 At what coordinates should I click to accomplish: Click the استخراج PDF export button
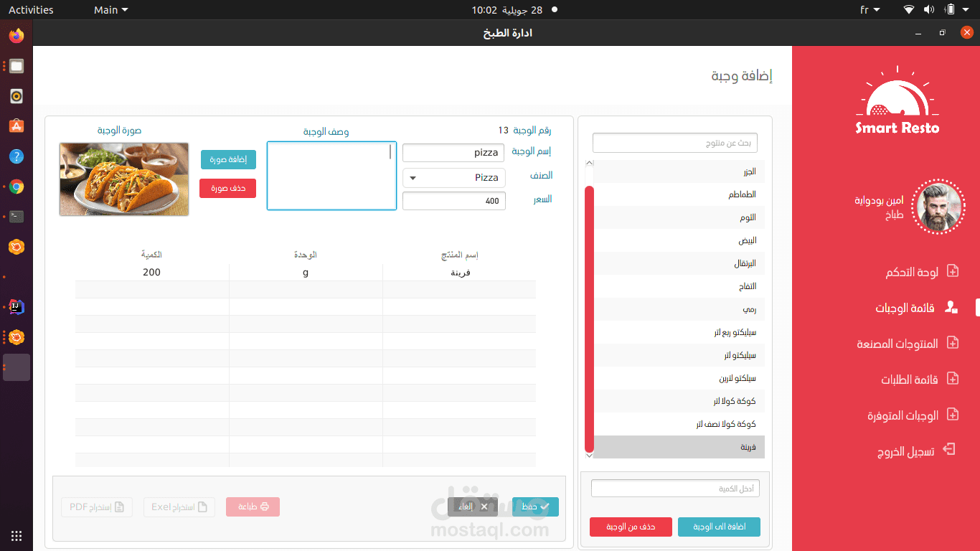point(97,507)
